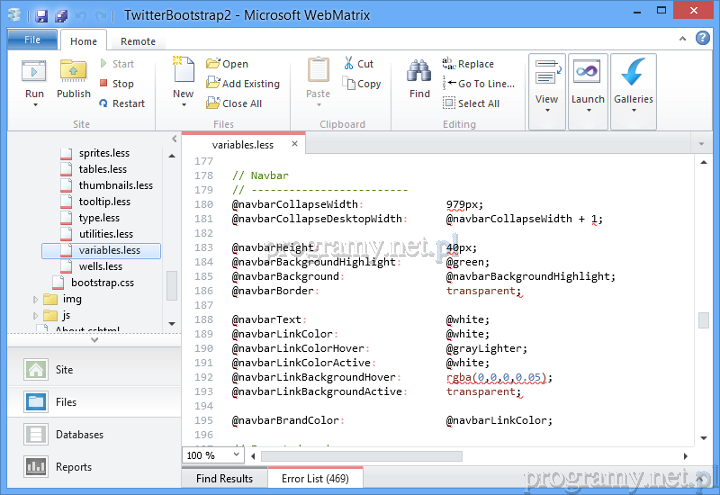Image resolution: width=720 pixels, height=495 pixels.
Task: Click the Run site icon
Action: click(x=35, y=72)
